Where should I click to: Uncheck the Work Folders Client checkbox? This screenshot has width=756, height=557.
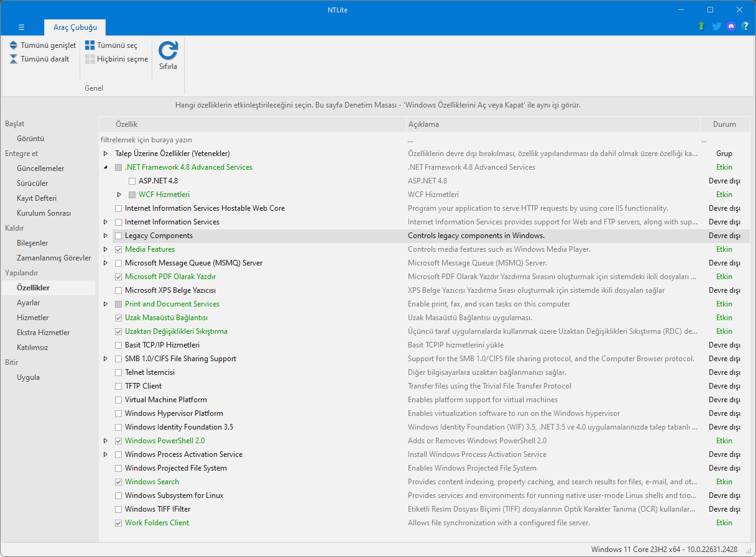(x=119, y=523)
